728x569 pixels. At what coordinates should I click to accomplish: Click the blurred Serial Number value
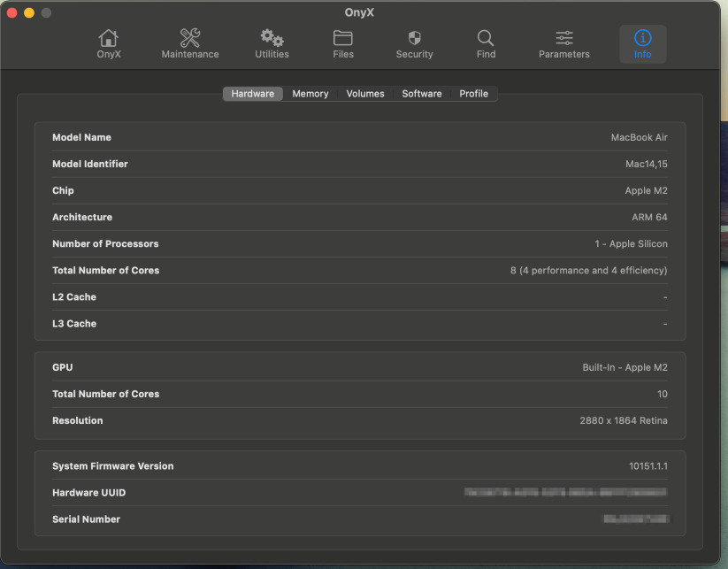(636, 519)
